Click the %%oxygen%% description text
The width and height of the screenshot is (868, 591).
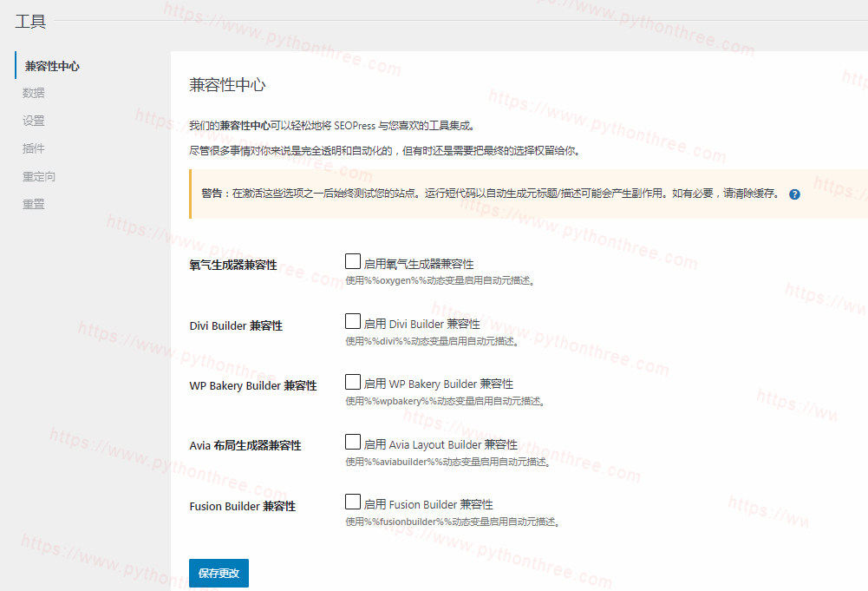[441, 281]
